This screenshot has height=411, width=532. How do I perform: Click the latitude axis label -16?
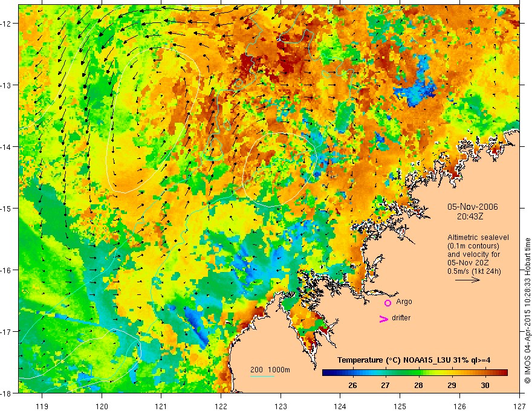tap(6, 270)
